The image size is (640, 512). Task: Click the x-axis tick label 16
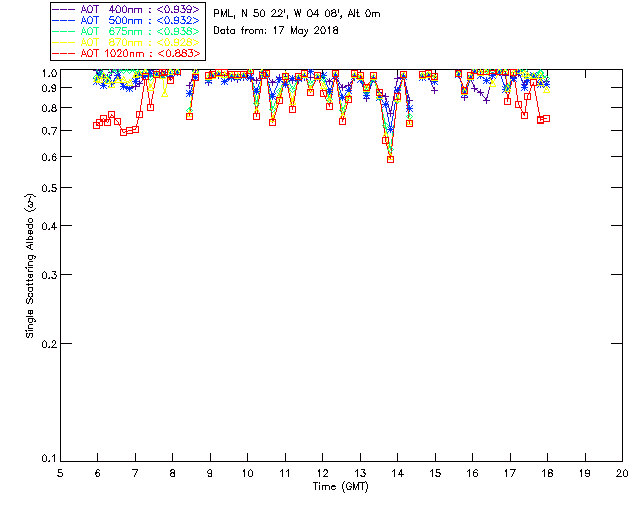472,473
